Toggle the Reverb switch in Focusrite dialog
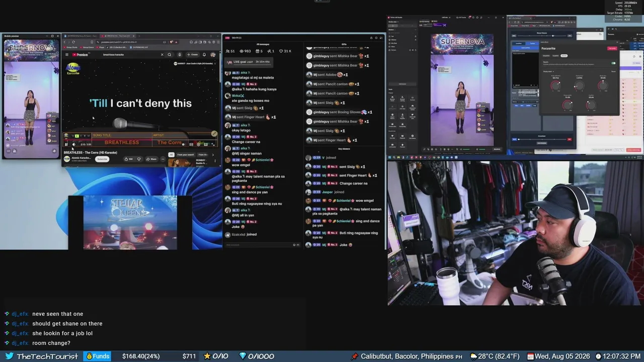 coord(613,63)
